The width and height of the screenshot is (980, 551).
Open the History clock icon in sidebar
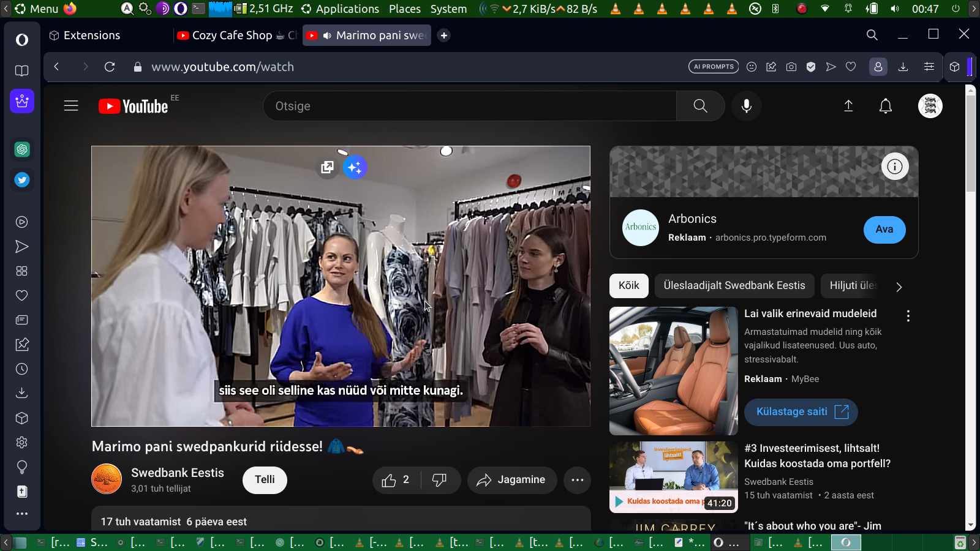pos(22,369)
